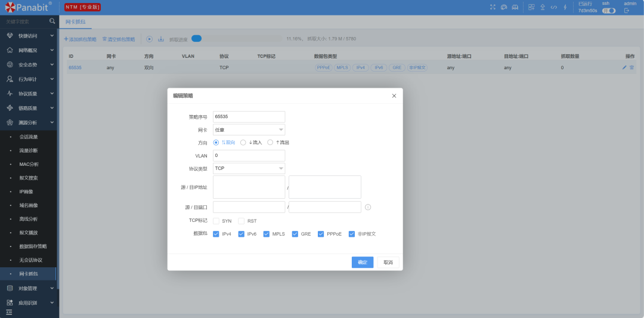Click the globe icon beside 安全态势
Screen dimensions: 644x318
pyautogui.click(x=10, y=64)
